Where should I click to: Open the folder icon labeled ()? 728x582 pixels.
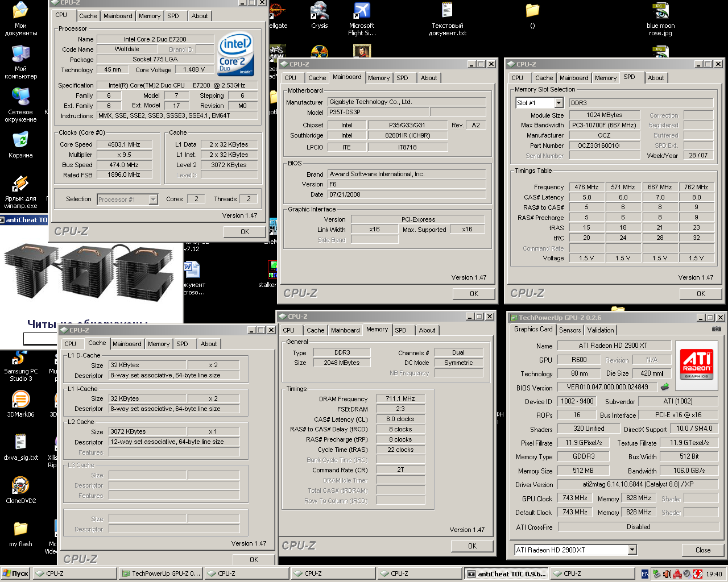(532, 15)
